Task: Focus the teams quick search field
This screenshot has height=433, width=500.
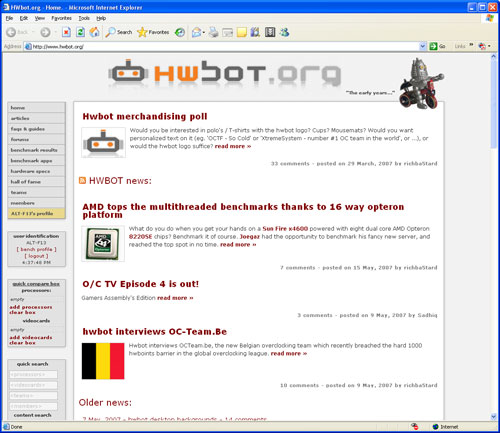Action: 33,396
